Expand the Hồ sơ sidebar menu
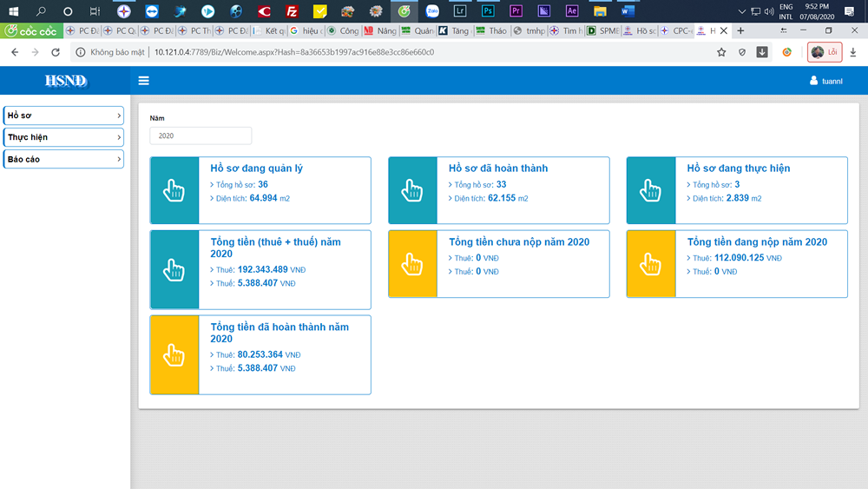 (63, 116)
